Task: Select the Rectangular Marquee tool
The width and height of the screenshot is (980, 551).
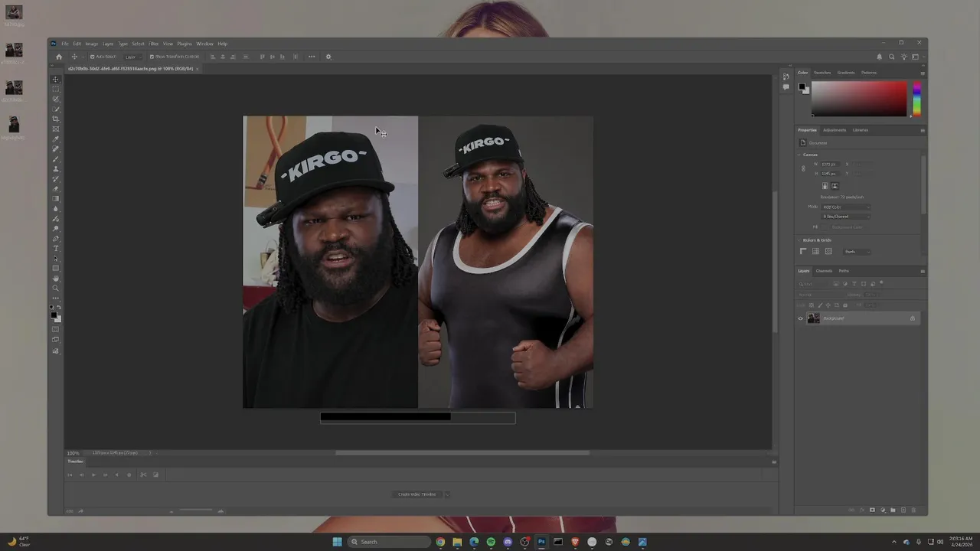Action: click(x=55, y=90)
